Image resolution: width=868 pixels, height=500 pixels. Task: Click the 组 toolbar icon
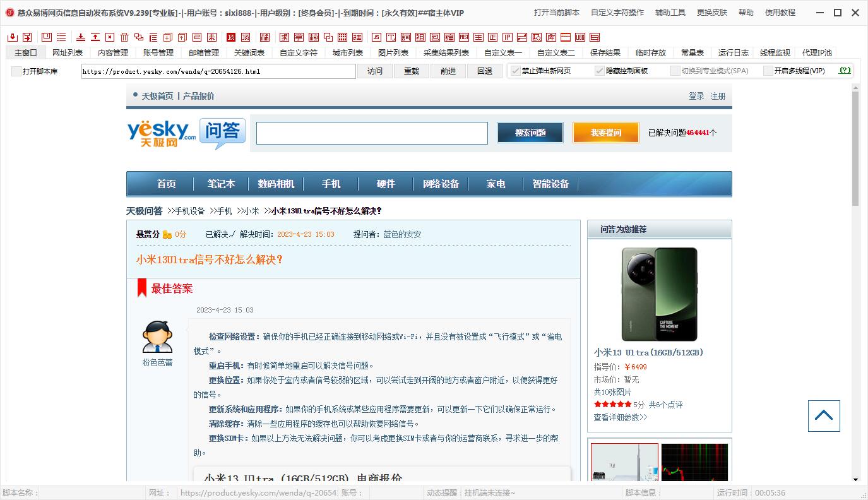click(x=420, y=37)
